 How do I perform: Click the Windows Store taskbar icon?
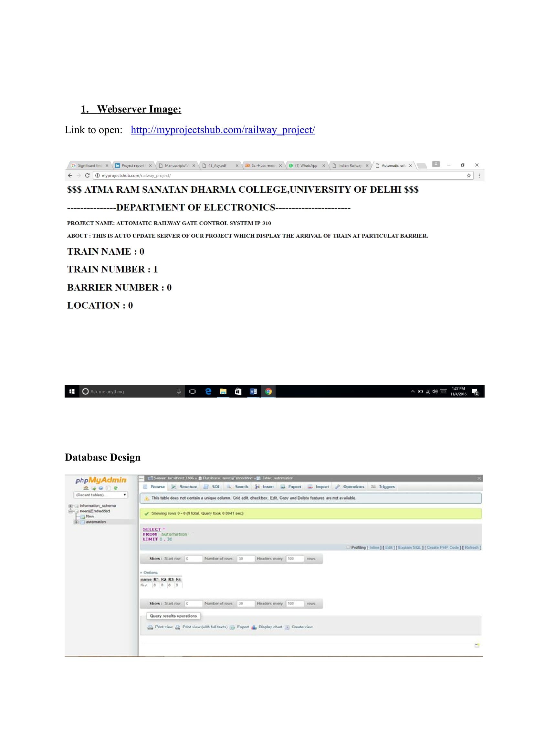238,391
